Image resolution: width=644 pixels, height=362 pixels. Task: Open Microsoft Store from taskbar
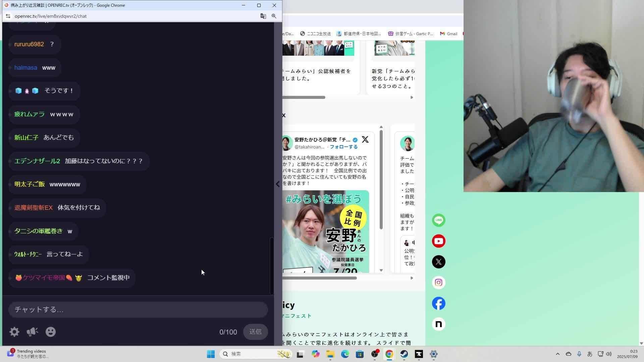click(360, 354)
